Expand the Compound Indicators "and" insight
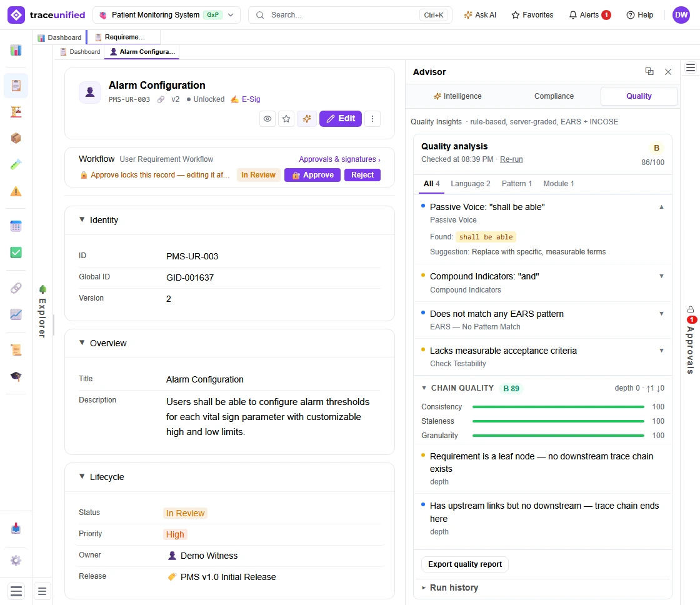Image resolution: width=700 pixels, height=605 pixels. 661,276
